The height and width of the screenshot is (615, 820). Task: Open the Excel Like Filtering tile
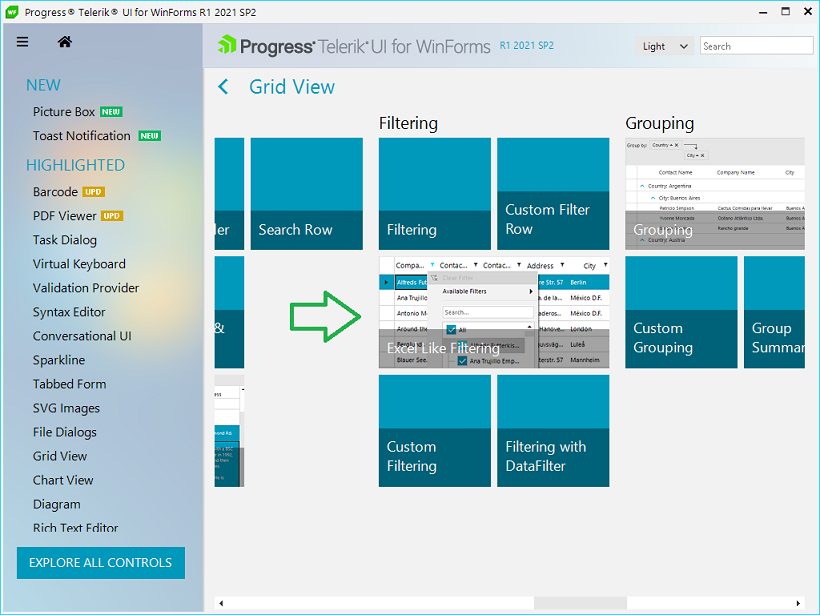point(494,312)
